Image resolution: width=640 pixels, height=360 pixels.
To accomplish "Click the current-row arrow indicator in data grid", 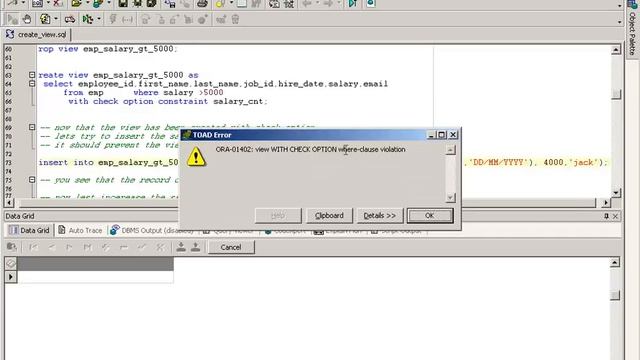I will tap(11, 277).
